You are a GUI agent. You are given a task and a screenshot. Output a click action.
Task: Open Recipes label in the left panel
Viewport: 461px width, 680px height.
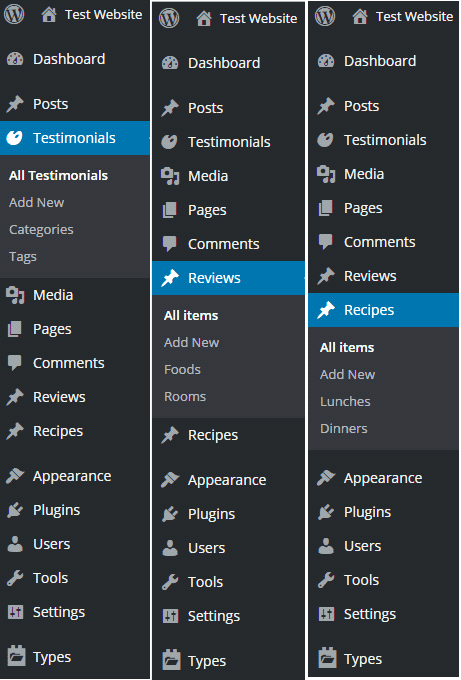(58, 431)
